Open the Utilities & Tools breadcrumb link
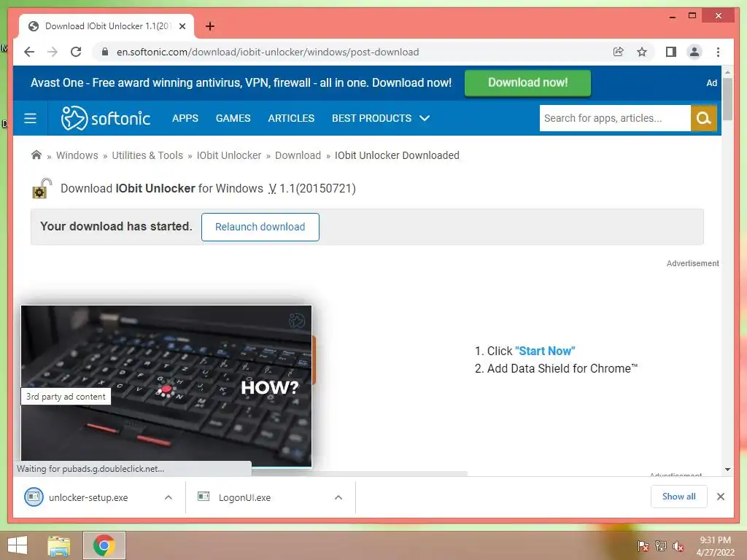Screen dimensions: 747x560 [147, 155]
